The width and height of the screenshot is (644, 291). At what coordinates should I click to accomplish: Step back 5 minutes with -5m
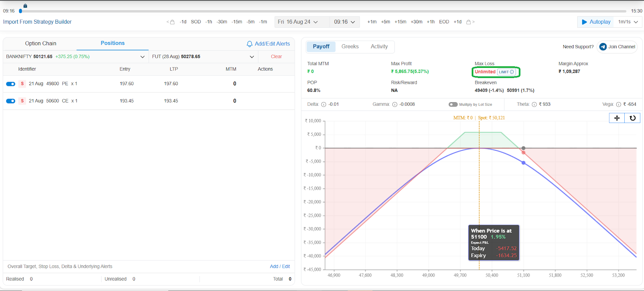tap(251, 22)
